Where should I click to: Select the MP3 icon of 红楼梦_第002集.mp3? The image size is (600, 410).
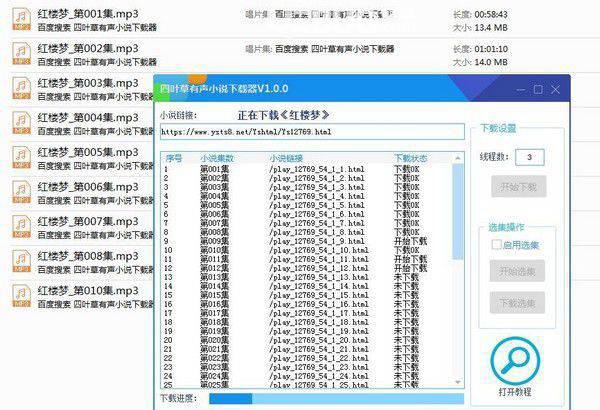point(21,54)
